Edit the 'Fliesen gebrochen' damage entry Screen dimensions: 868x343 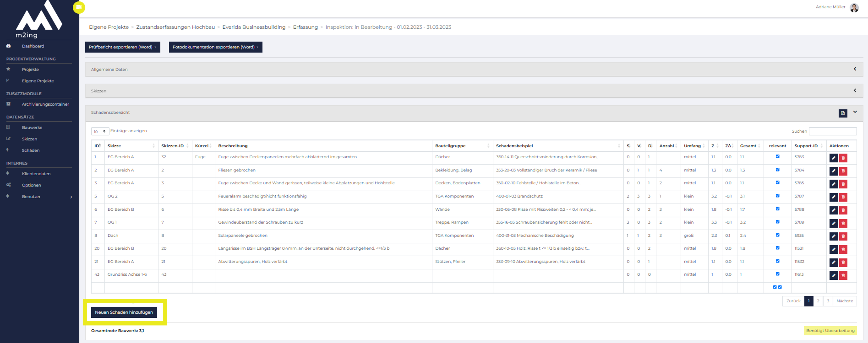[834, 171]
